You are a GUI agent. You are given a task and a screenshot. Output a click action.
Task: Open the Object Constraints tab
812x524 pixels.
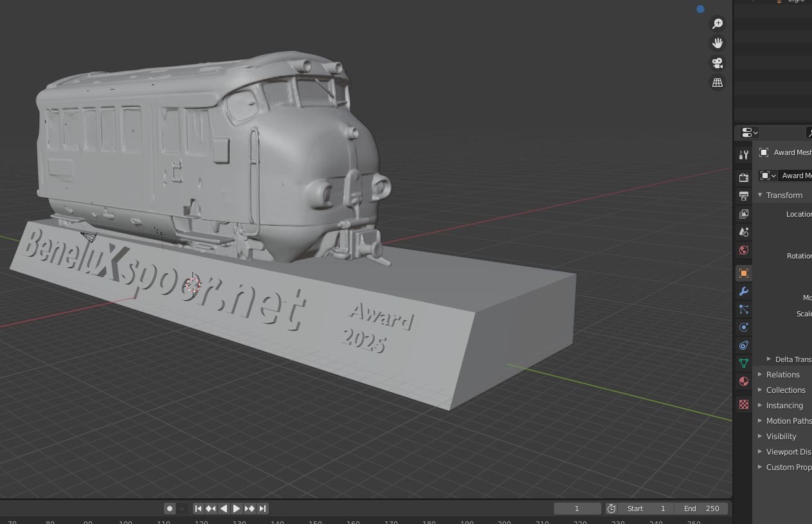[744, 345]
